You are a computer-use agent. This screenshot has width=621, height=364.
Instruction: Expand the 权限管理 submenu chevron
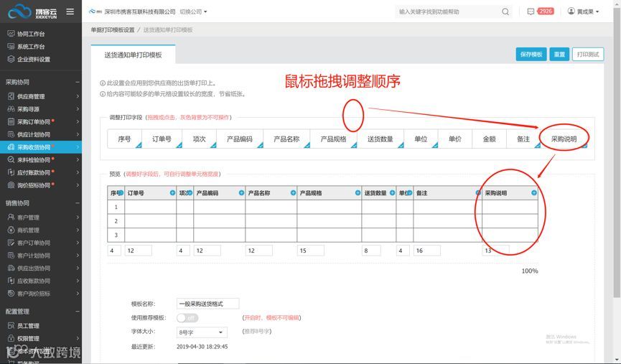click(x=78, y=338)
